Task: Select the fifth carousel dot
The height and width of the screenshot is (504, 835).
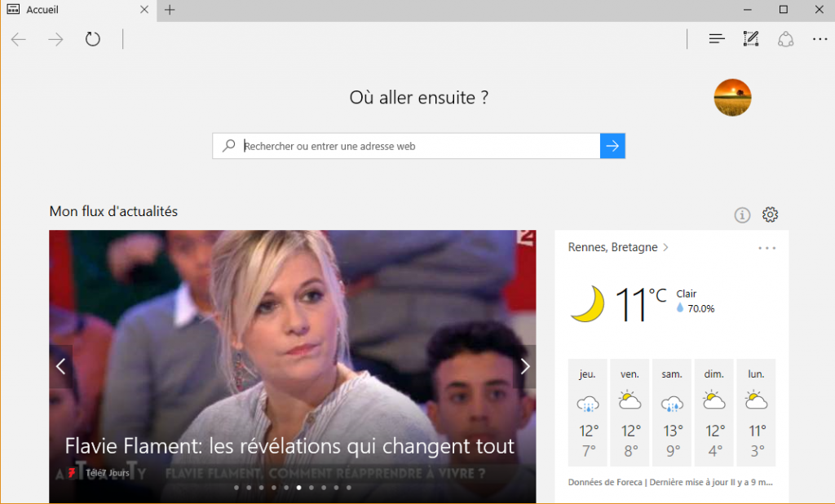Action: [286, 488]
